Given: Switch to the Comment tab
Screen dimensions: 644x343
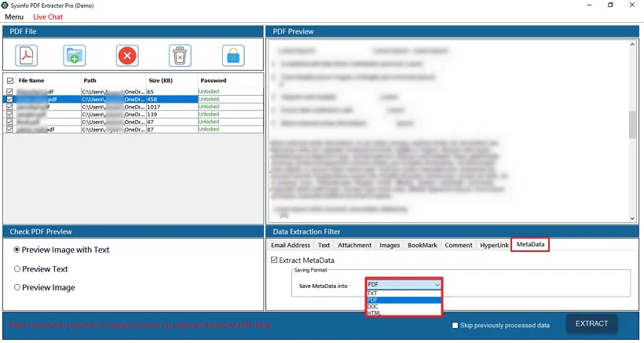Looking at the screenshot, I should tap(459, 245).
